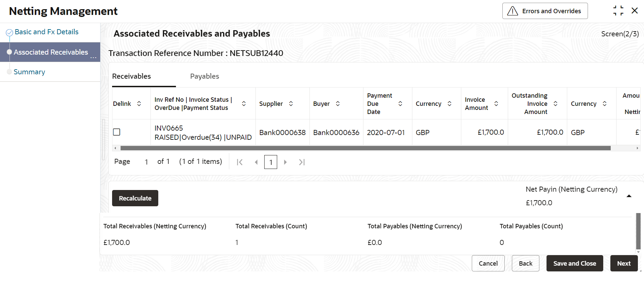This screenshot has width=644, height=305.
Task: Go to the next page arrow
Action: point(285,162)
